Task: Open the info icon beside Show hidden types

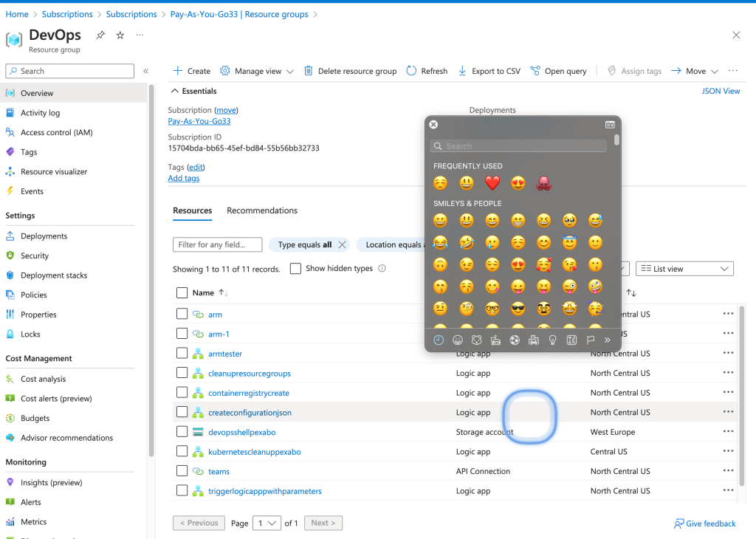Action: [382, 269]
